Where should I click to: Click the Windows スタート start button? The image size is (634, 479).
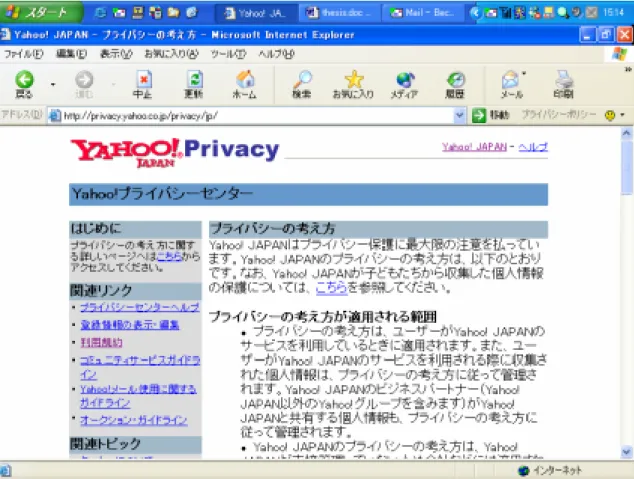(40, 13)
